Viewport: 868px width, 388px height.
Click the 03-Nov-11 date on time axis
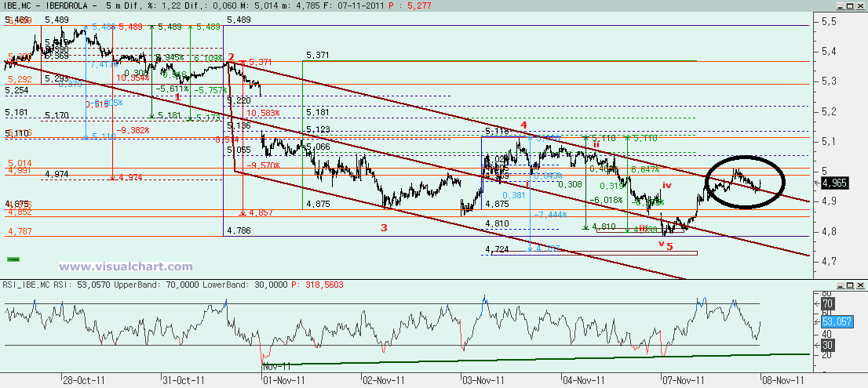coord(483,381)
